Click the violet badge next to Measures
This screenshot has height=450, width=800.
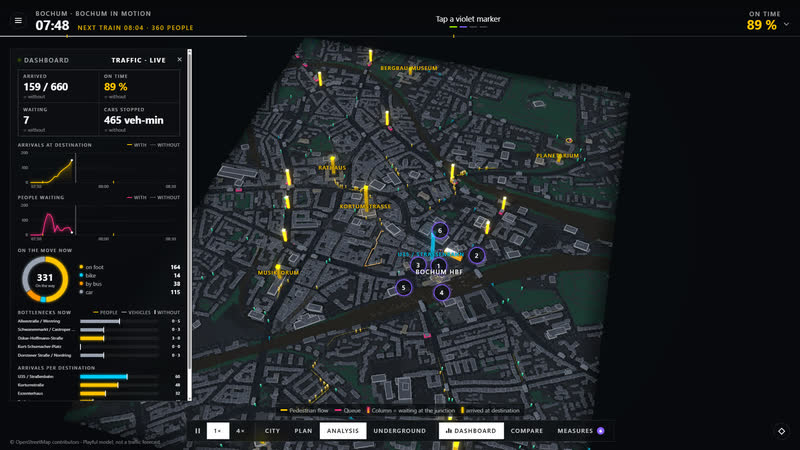[x=601, y=431]
